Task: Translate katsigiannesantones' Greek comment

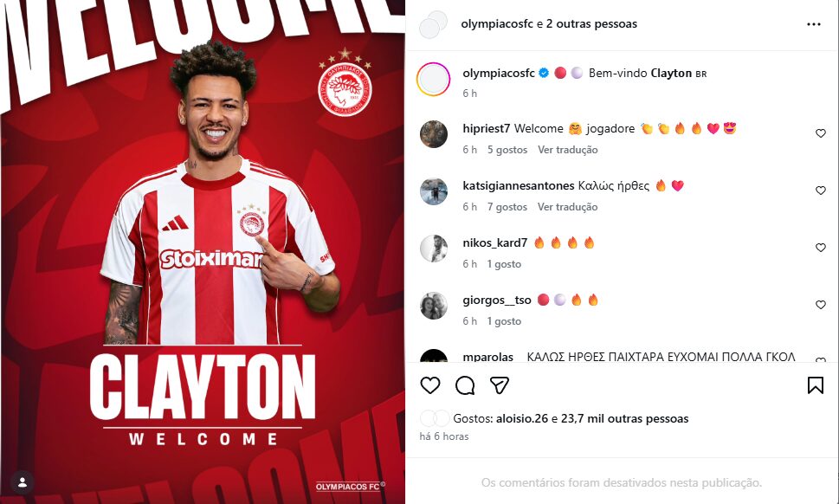Action: click(568, 207)
